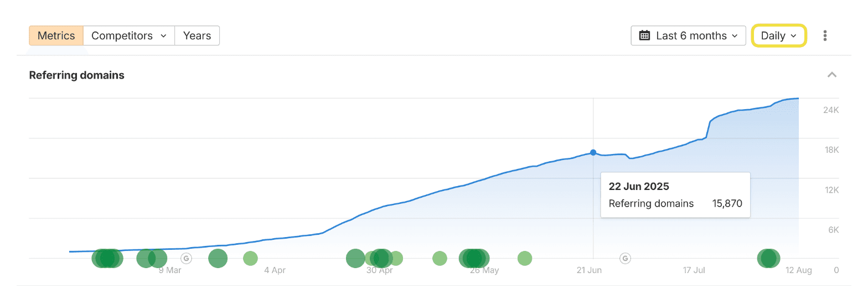Viewport: 868px width, 303px height.
Task: Click the green marker between 9 Mar and 4 Apr
Action: [x=218, y=258]
